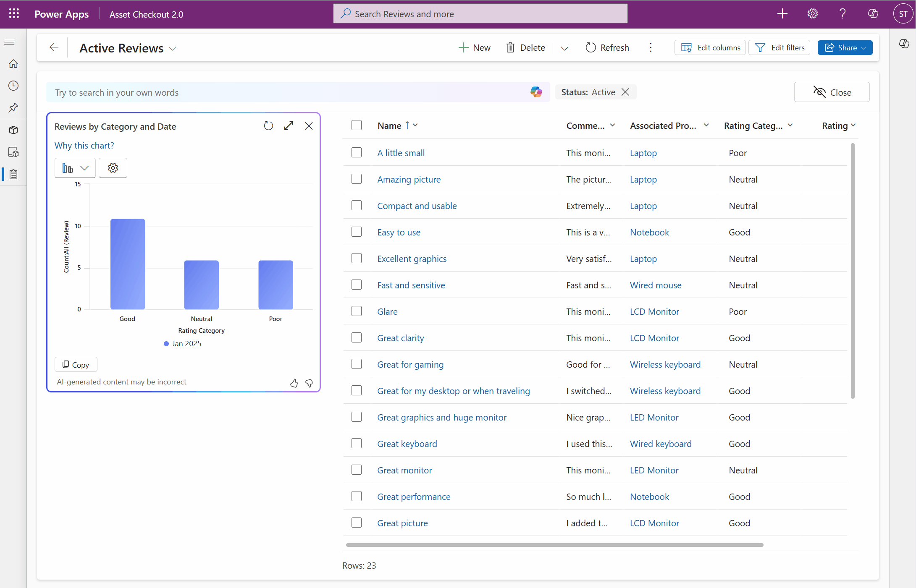This screenshot has height=588, width=916.
Task: Open Home from the left navigation
Action: coord(13,63)
